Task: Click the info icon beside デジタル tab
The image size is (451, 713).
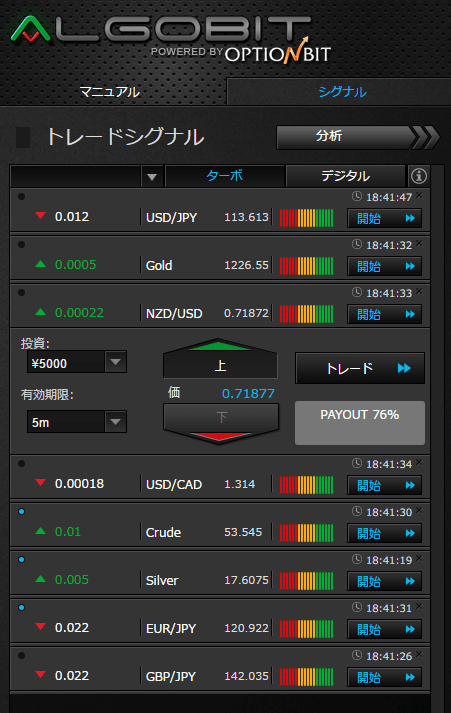Action: [x=419, y=176]
